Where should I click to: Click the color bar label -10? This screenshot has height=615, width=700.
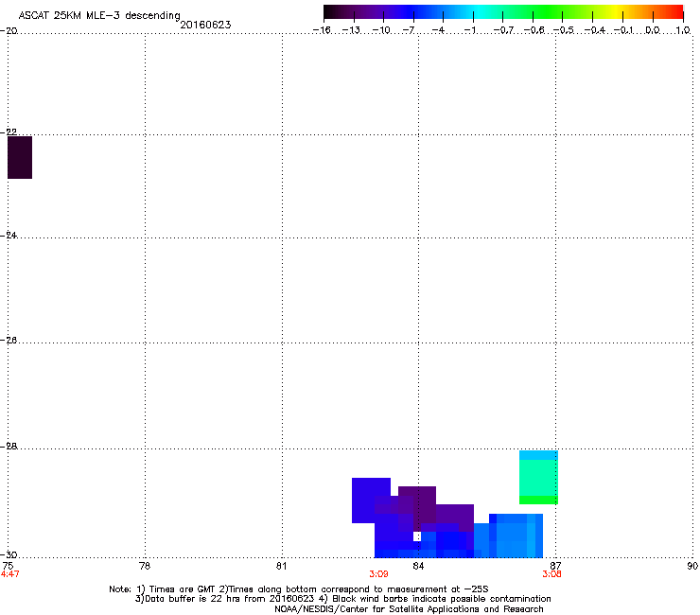[381, 30]
